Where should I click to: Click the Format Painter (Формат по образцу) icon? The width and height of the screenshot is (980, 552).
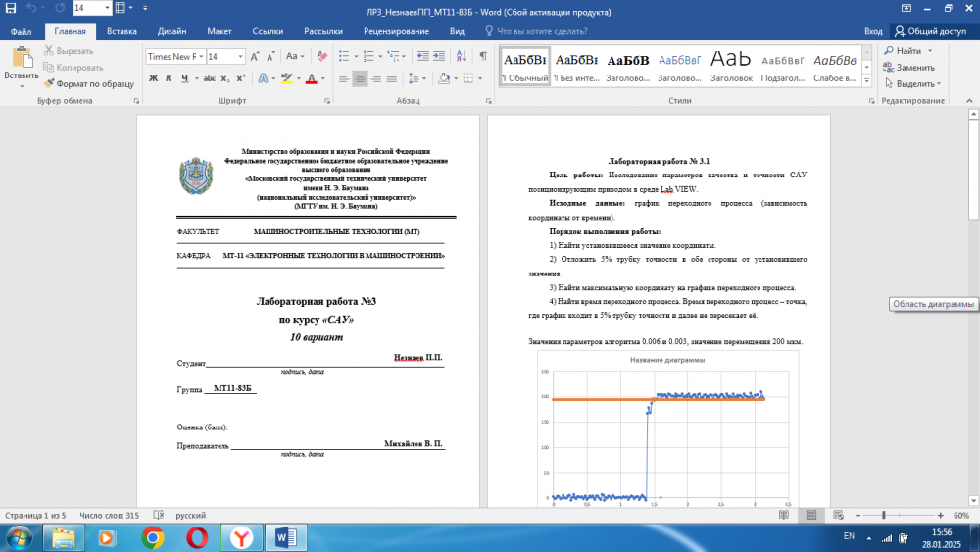50,84
